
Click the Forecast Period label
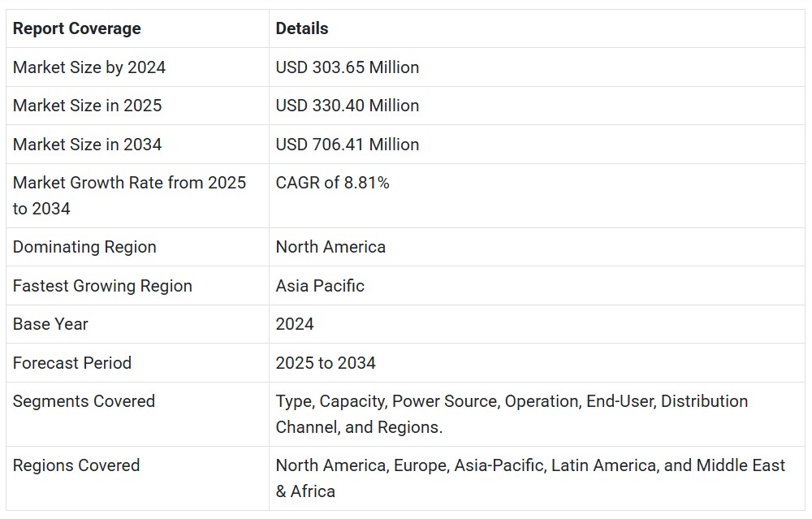tap(72, 363)
